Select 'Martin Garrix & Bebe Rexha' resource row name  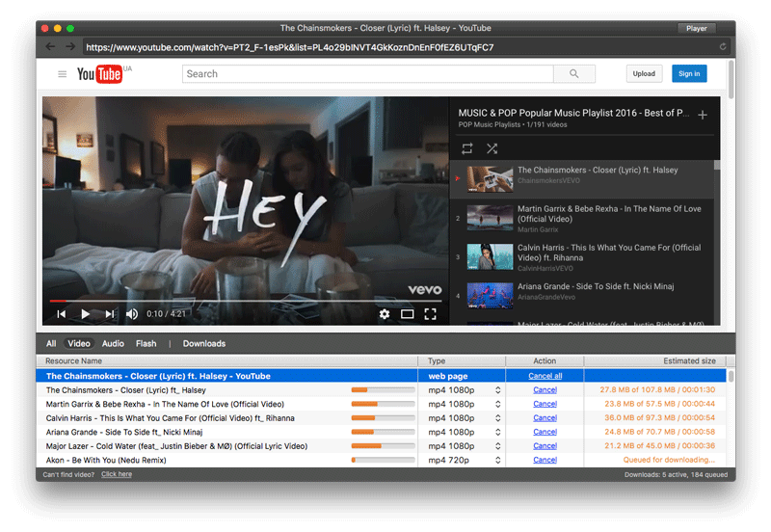click(165, 404)
